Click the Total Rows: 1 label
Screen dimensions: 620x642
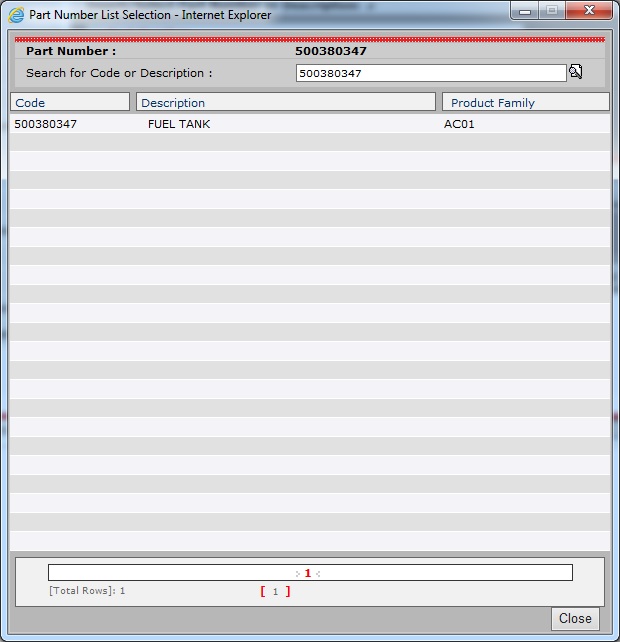87,591
